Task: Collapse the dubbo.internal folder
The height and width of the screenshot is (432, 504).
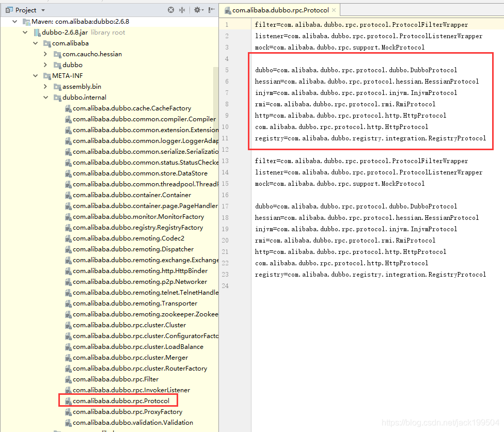Action: coord(45,98)
